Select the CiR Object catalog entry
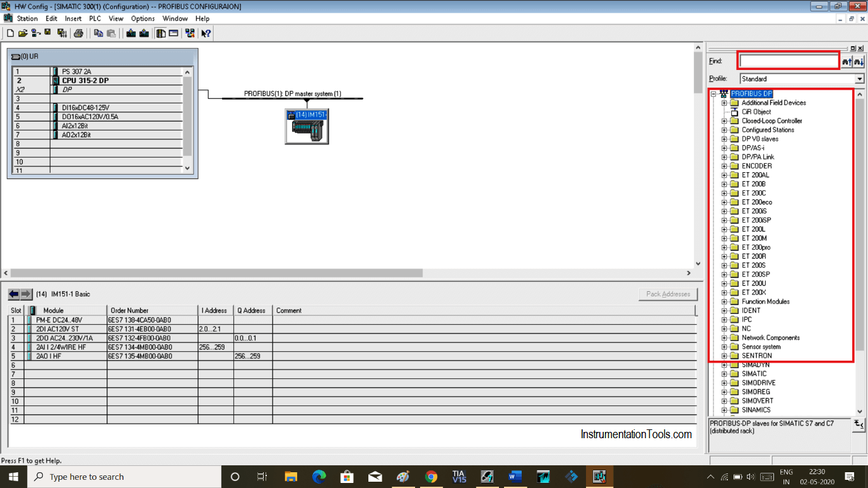The image size is (868, 488). (x=756, y=112)
